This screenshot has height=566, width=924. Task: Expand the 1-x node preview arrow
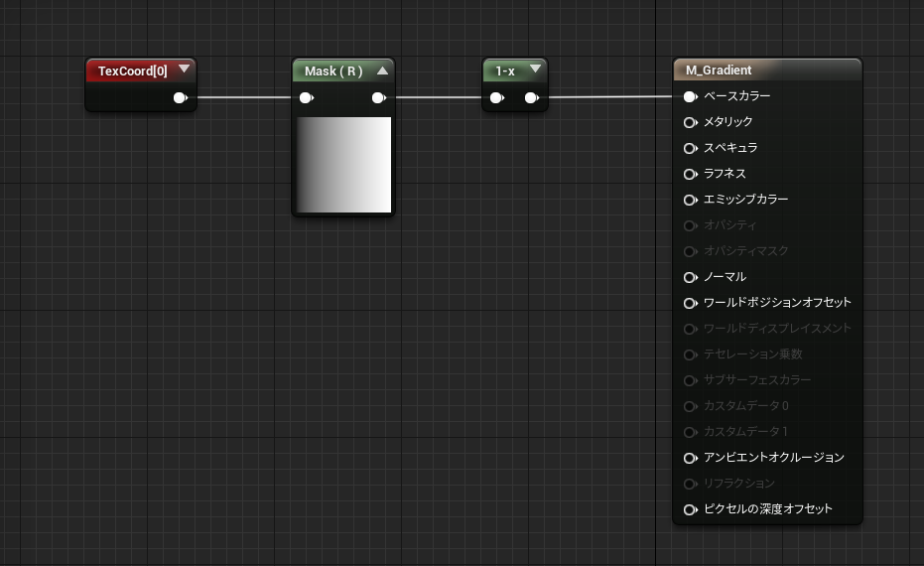[535, 69]
